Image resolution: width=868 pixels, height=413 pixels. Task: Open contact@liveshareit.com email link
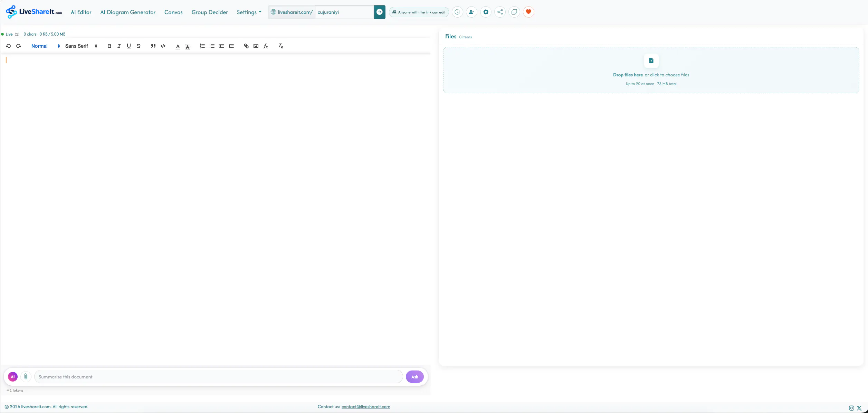[x=366, y=407]
